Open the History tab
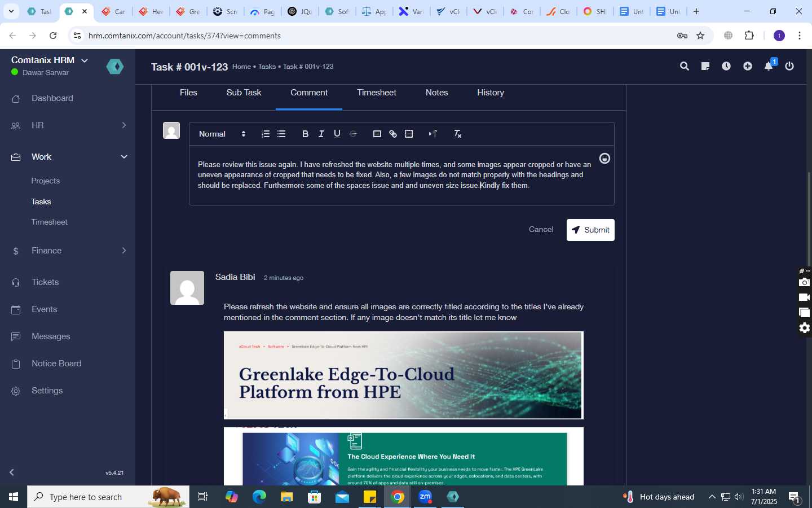This screenshot has height=508, width=812. (x=491, y=93)
